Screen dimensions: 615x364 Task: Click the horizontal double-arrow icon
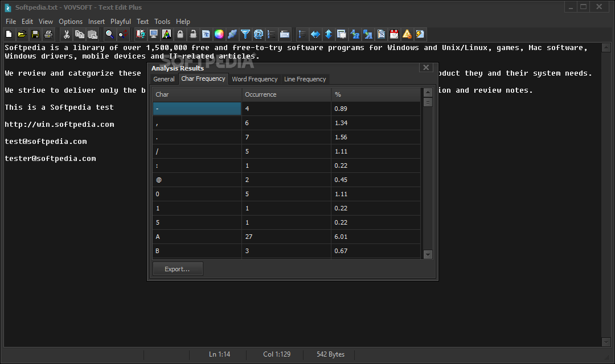[x=315, y=34]
